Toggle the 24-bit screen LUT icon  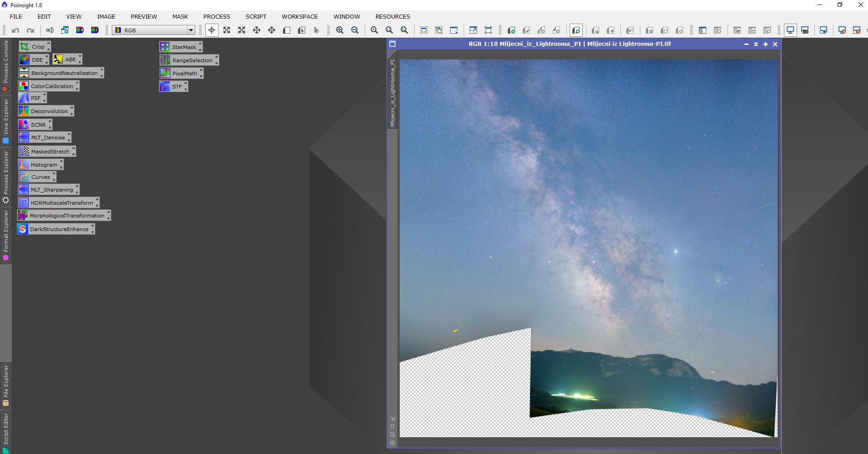click(805, 30)
